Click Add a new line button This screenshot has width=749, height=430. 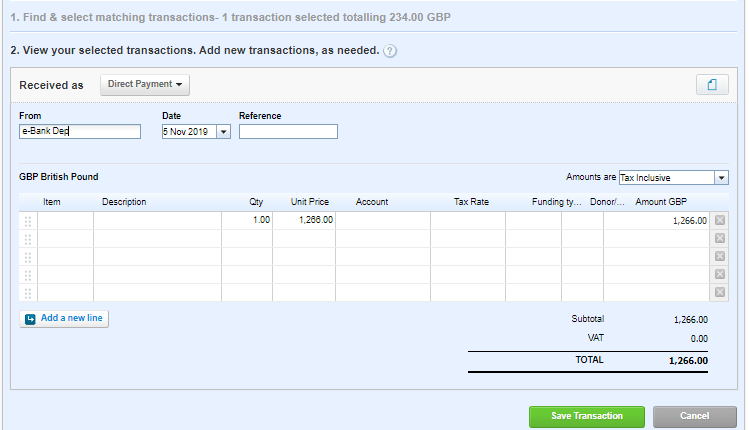(64, 318)
